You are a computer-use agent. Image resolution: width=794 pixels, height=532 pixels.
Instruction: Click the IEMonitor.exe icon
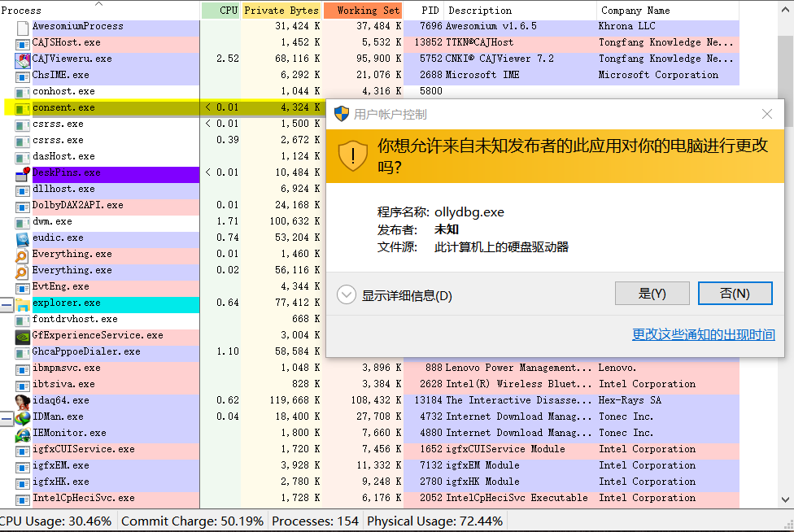[22, 434]
